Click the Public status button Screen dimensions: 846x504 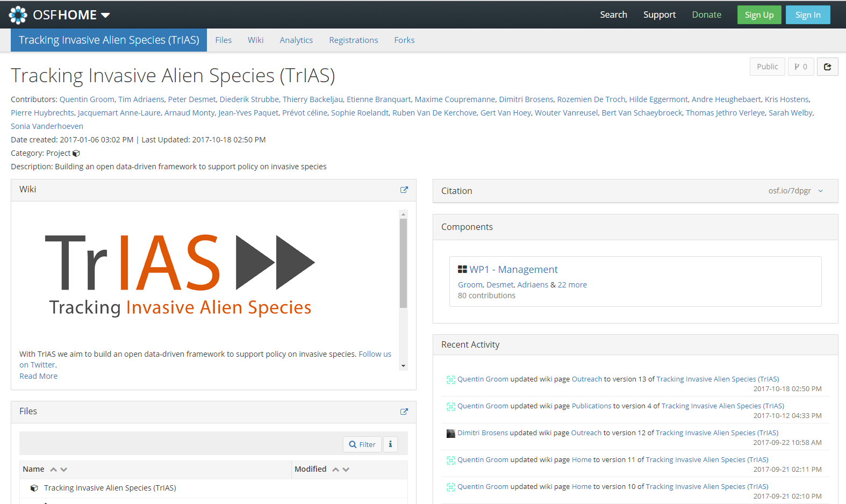(x=767, y=67)
